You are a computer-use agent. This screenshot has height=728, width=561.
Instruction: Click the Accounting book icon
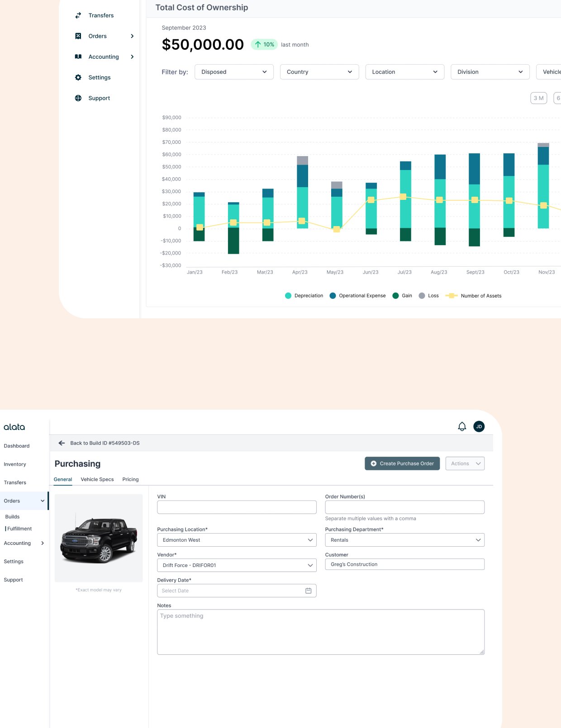[x=78, y=57]
